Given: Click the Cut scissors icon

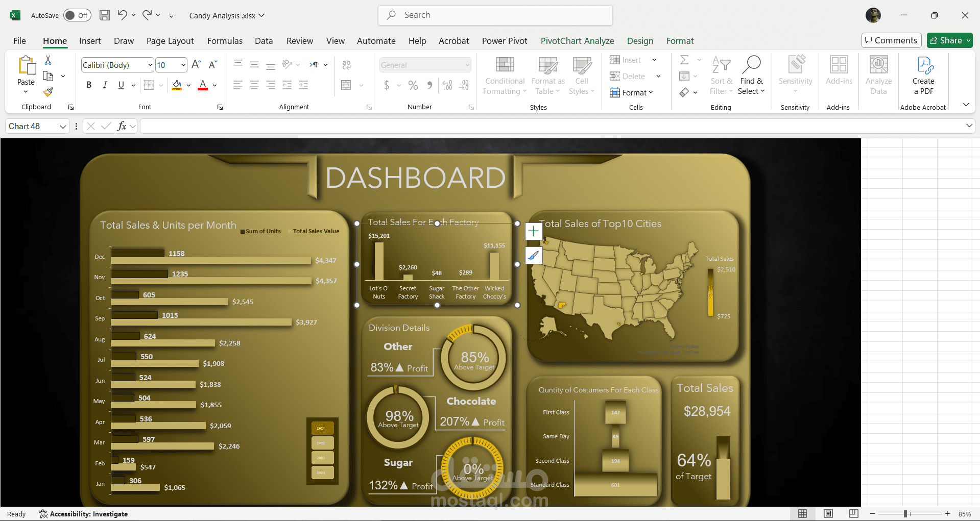Looking at the screenshot, I should pyautogui.click(x=48, y=60).
